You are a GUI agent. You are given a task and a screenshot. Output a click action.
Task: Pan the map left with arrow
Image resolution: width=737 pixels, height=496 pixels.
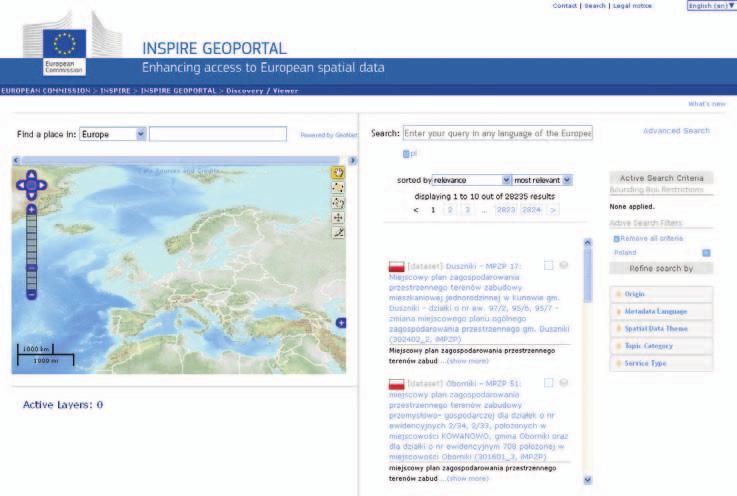[21, 185]
